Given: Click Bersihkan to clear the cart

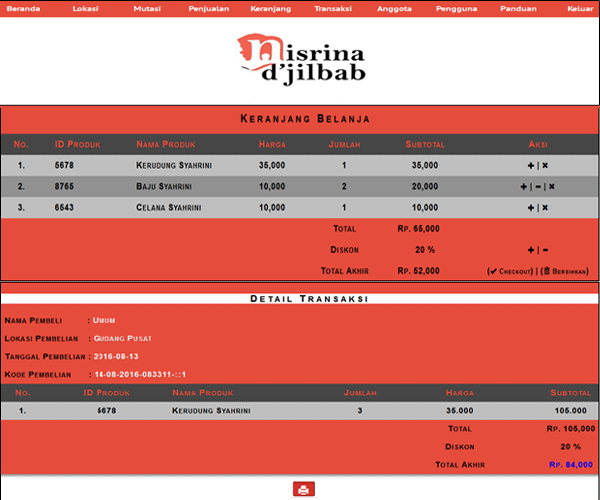Looking at the screenshot, I should [565, 271].
